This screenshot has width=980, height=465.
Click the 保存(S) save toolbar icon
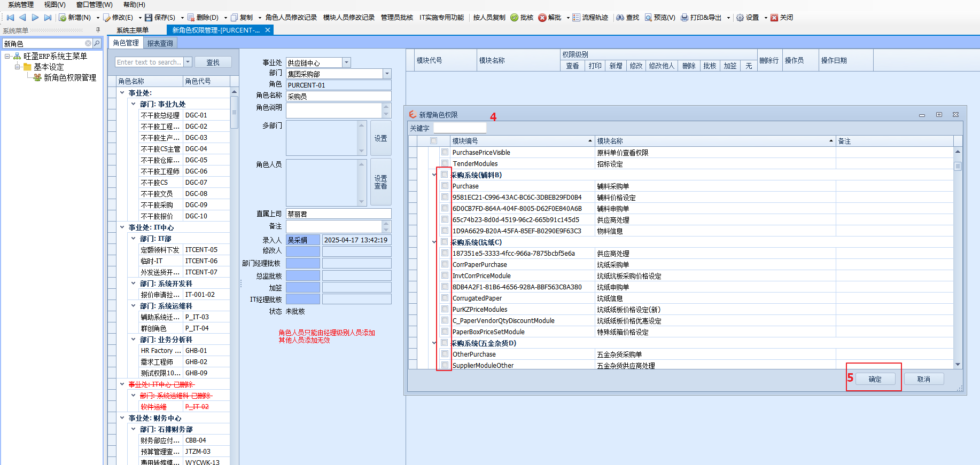(149, 18)
